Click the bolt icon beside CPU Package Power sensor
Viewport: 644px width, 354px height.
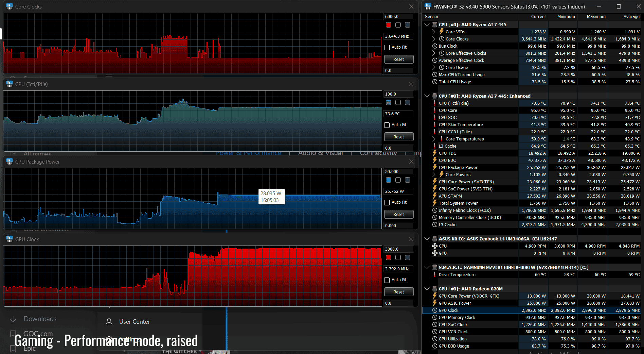(x=435, y=167)
